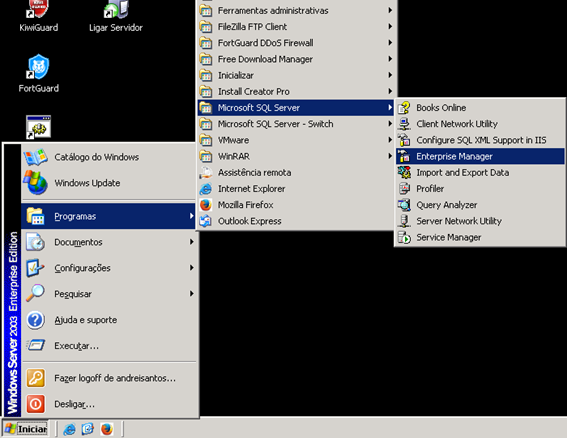
Task: Click the Documentos folder icon
Action: pos(35,242)
